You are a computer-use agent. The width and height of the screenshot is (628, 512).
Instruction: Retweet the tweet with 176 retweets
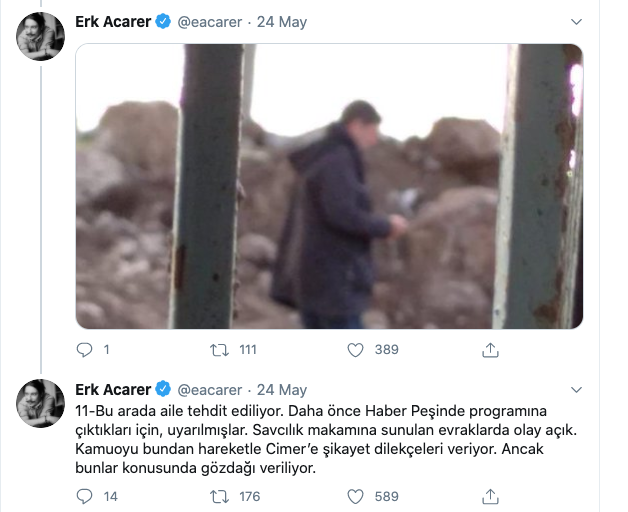tap(219, 497)
